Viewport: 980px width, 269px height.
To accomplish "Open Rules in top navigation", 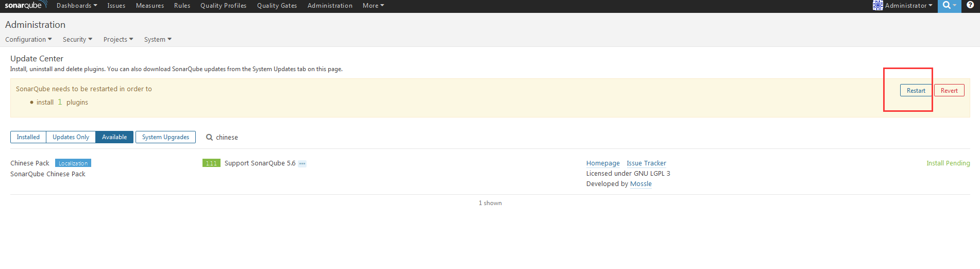I will (x=182, y=6).
